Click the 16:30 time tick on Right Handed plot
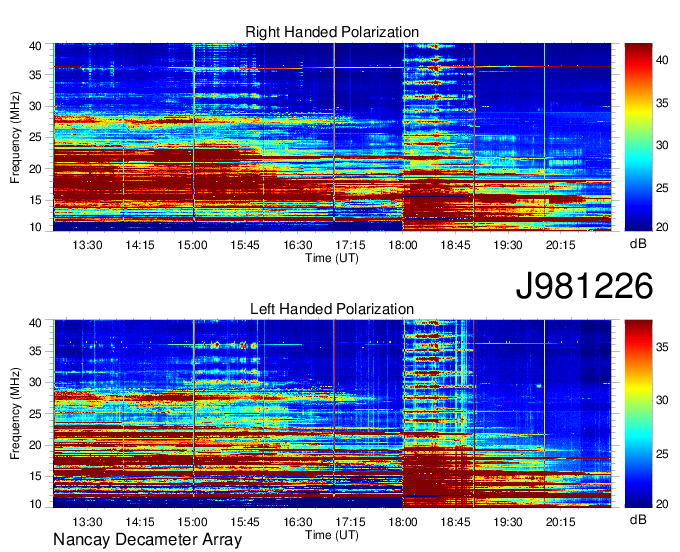Viewport: 680px width, 552px height. [x=298, y=245]
